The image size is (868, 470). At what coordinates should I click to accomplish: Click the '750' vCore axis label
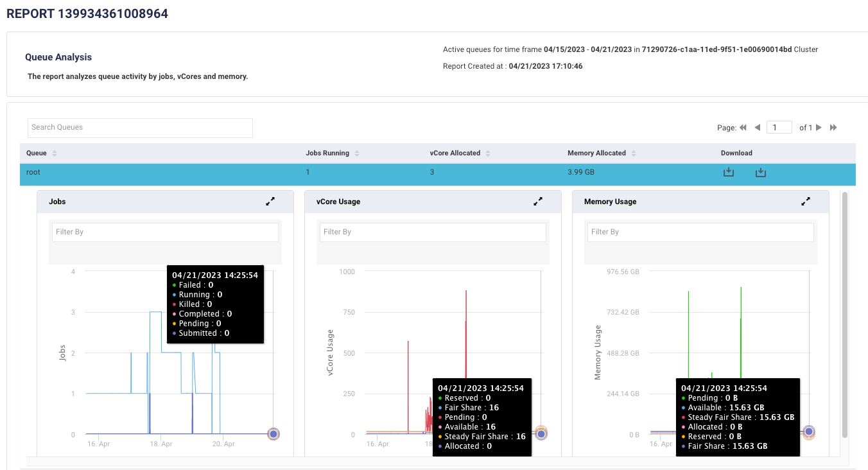point(349,313)
